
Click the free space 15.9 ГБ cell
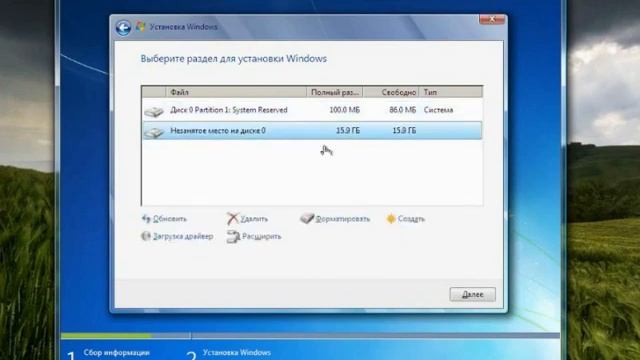click(x=404, y=131)
